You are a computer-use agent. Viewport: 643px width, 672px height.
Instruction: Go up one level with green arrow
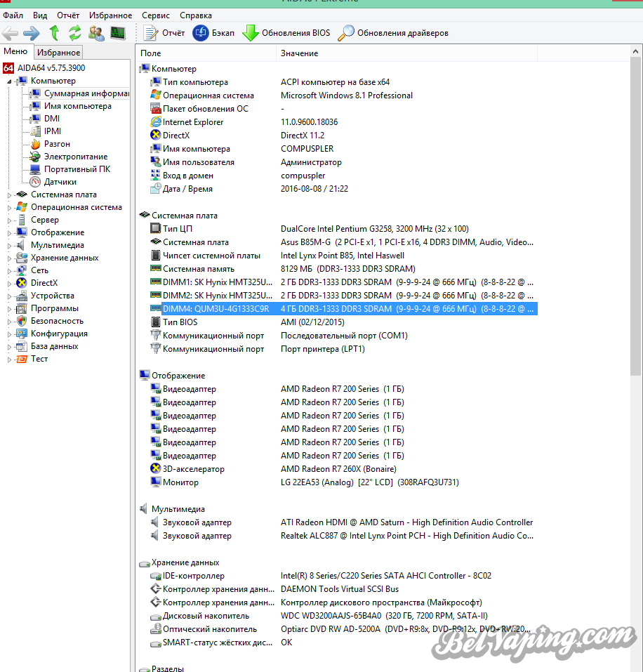[54, 33]
